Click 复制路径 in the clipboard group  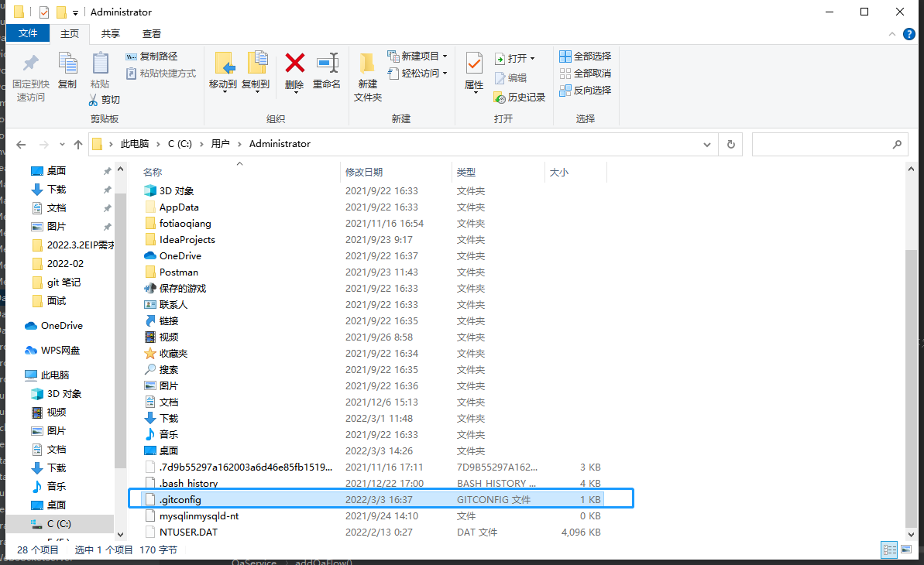click(152, 56)
